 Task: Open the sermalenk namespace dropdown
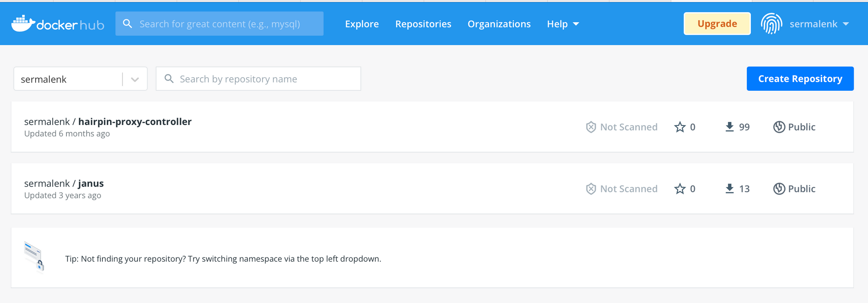135,79
